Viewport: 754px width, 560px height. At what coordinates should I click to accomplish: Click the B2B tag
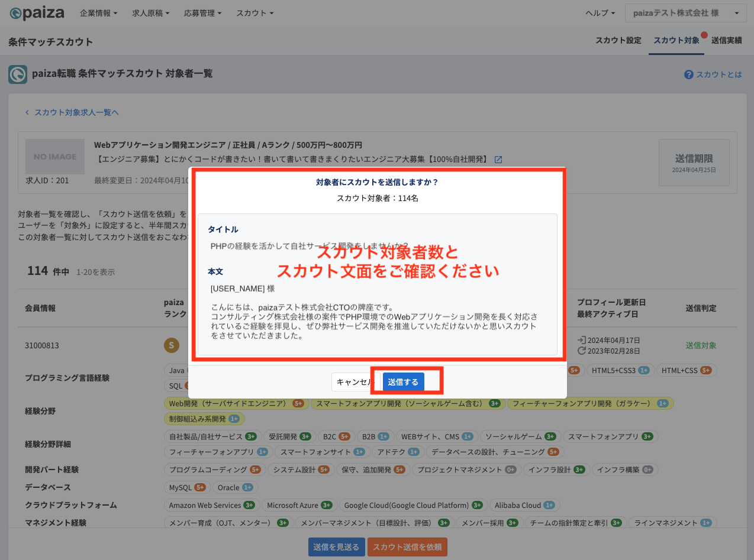(376, 436)
